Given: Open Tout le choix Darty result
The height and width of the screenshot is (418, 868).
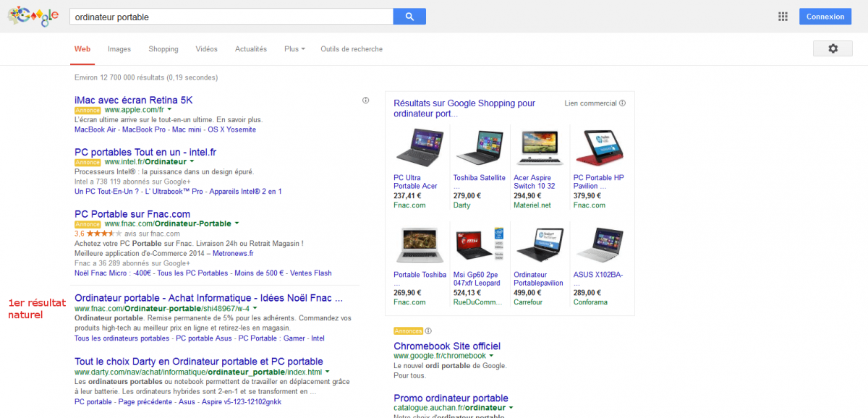Looking at the screenshot, I should pos(199,362).
